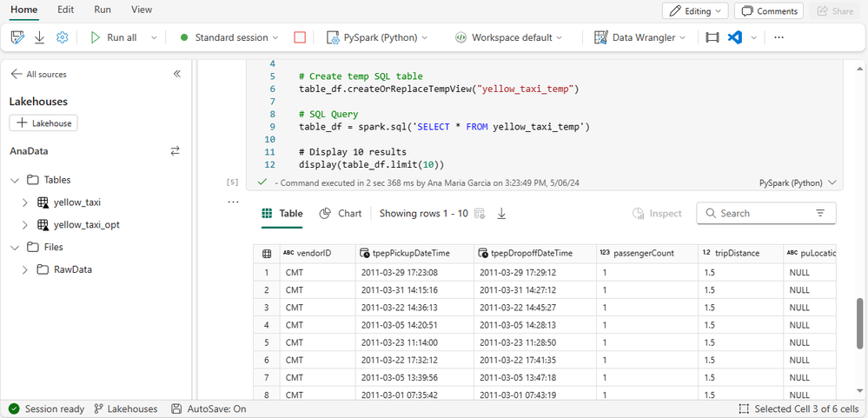Open the Run ribbon tab

click(103, 10)
